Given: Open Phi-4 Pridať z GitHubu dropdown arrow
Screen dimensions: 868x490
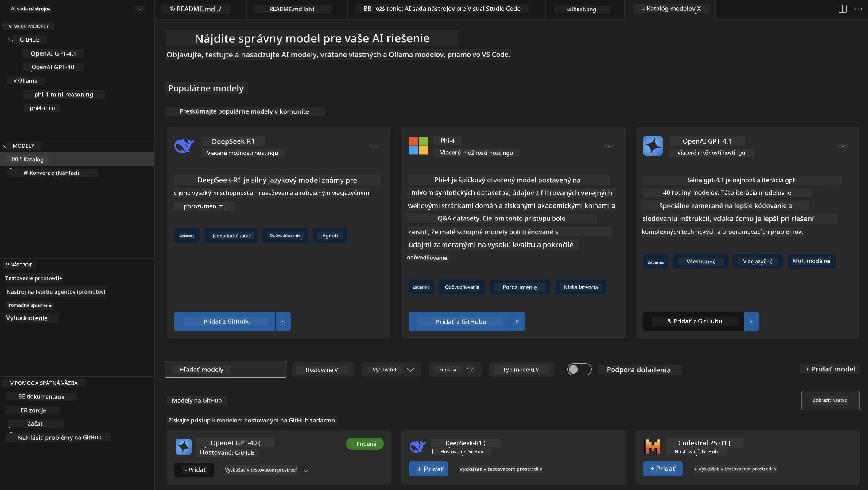Looking at the screenshot, I should tap(517, 321).
